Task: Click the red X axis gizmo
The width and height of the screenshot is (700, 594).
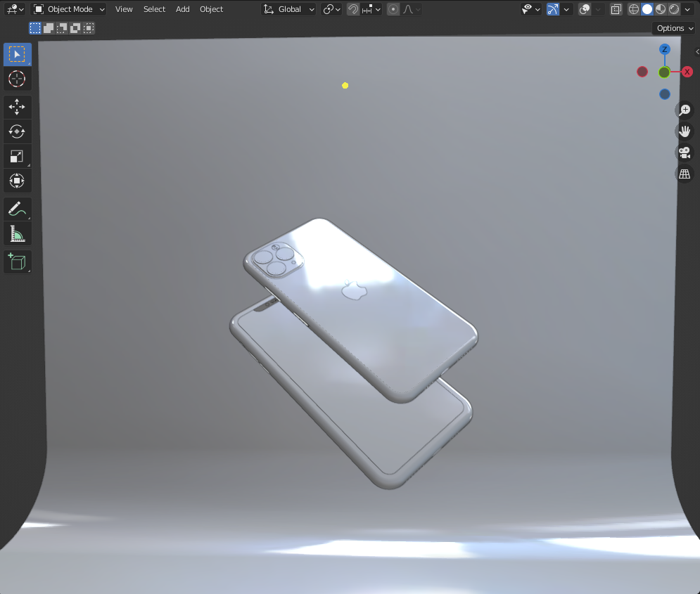Action: point(687,72)
